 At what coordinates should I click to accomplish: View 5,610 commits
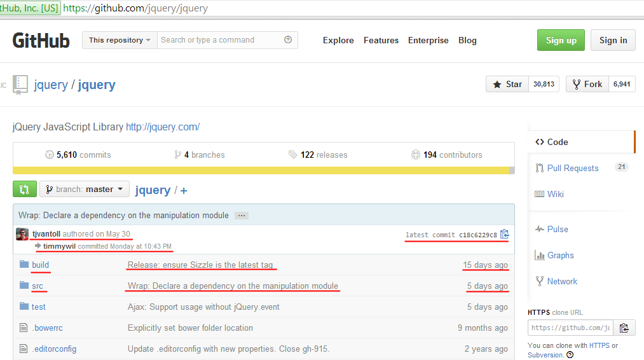(x=78, y=155)
